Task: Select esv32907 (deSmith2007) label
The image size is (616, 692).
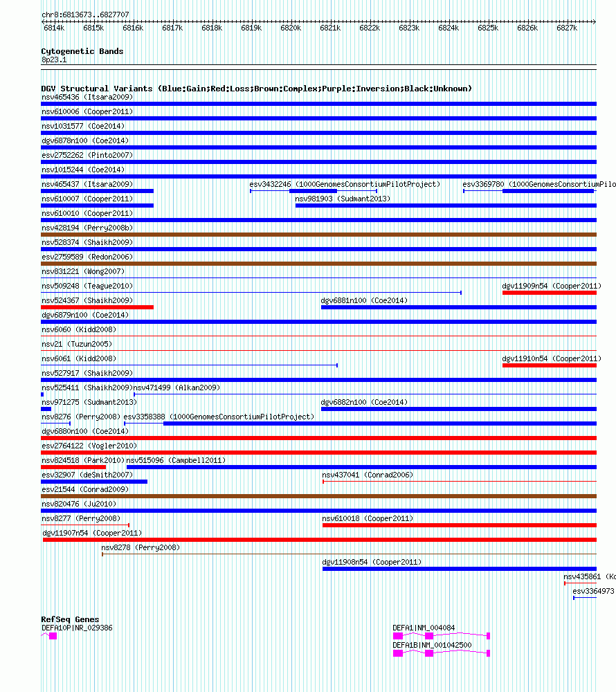Action: coord(87,476)
